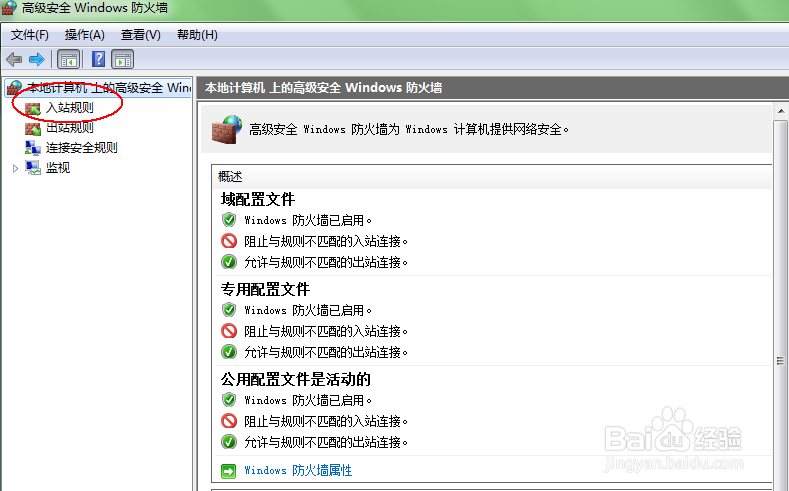This screenshot has width=789, height=491.
Task: Click right pane header 本地计算机 上的高级安全 Windows 防火墙
Action: pyautogui.click(x=323, y=88)
